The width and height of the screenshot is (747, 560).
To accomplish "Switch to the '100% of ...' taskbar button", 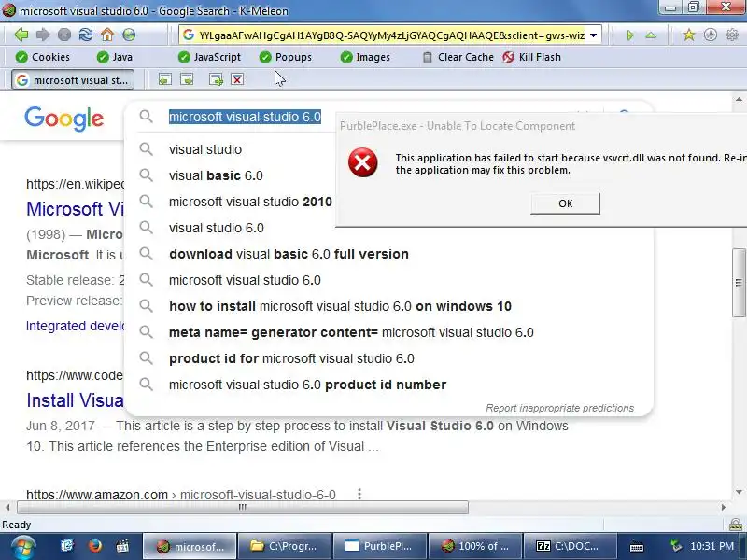I will [475, 546].
